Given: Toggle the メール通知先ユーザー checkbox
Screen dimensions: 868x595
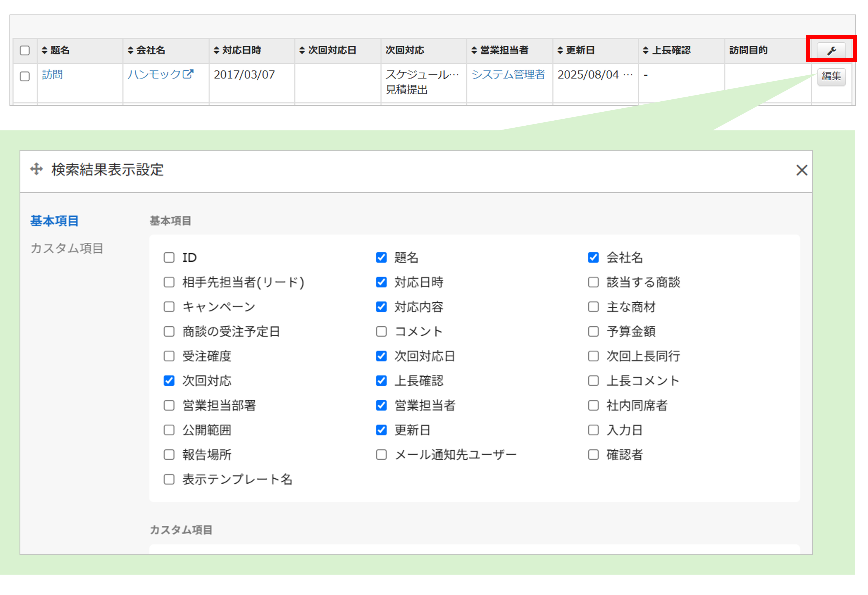Looking at the screenshot, I should (x=381, y=455).
